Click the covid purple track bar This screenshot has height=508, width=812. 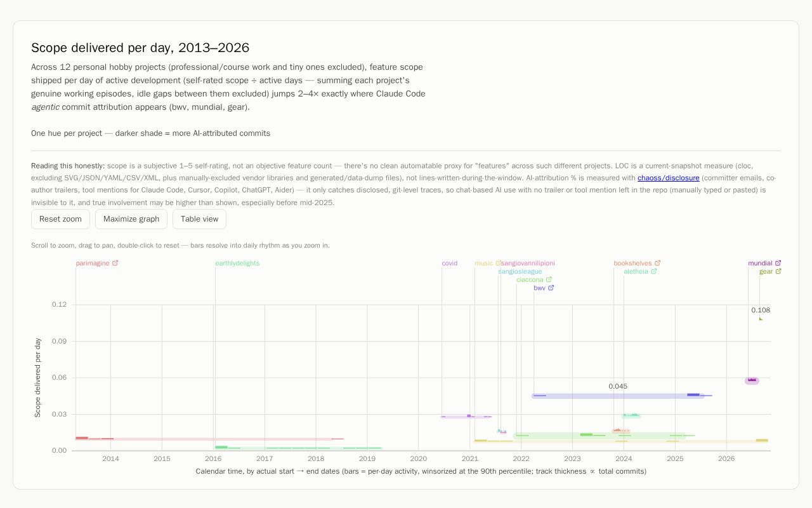pos(466,417)
